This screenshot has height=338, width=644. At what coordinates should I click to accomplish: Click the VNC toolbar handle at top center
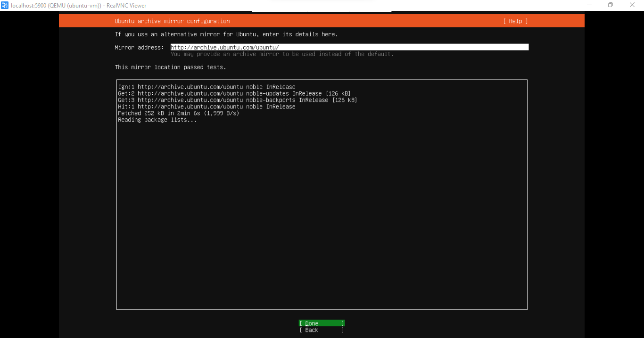pos(322,11)
